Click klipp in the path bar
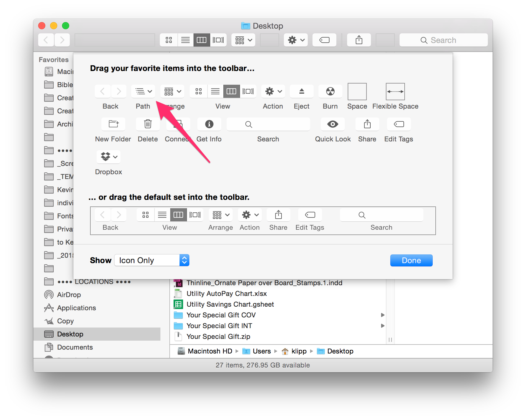This screenshot has height=420, width=526. [294, 351]
